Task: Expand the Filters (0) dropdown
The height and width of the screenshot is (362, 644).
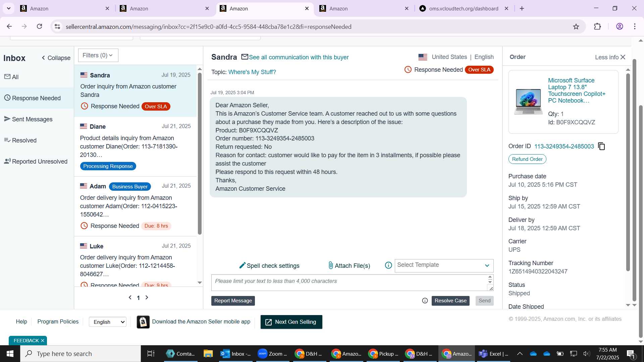Action: (x=98, y=55)
